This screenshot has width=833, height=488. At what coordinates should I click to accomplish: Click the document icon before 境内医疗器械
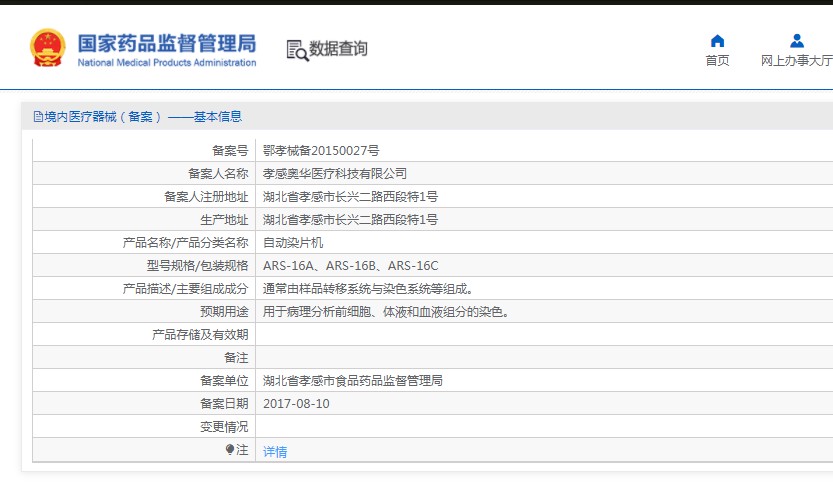click(x=38, y=116)
